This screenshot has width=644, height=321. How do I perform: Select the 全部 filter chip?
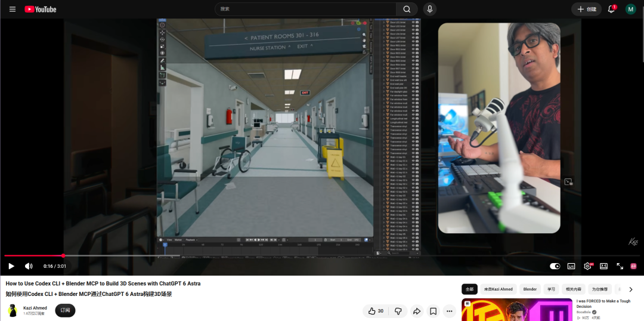point(469,289)
